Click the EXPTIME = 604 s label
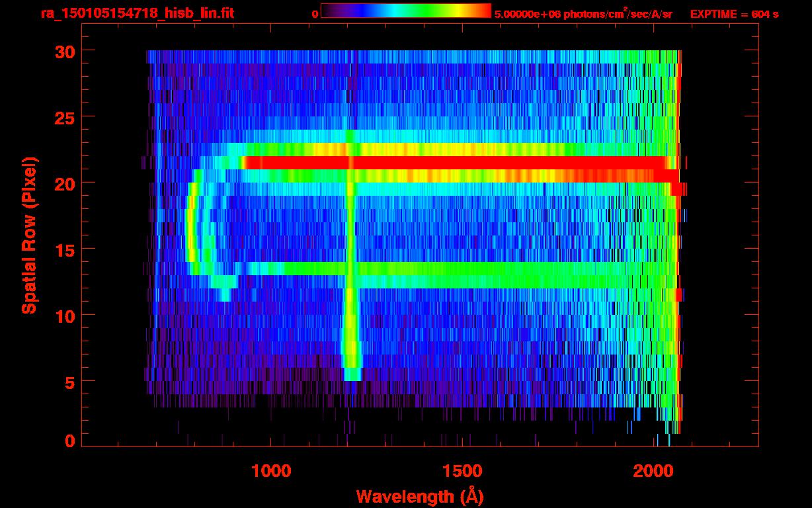This screenshot has width=812, height=508. pos(734,14)
